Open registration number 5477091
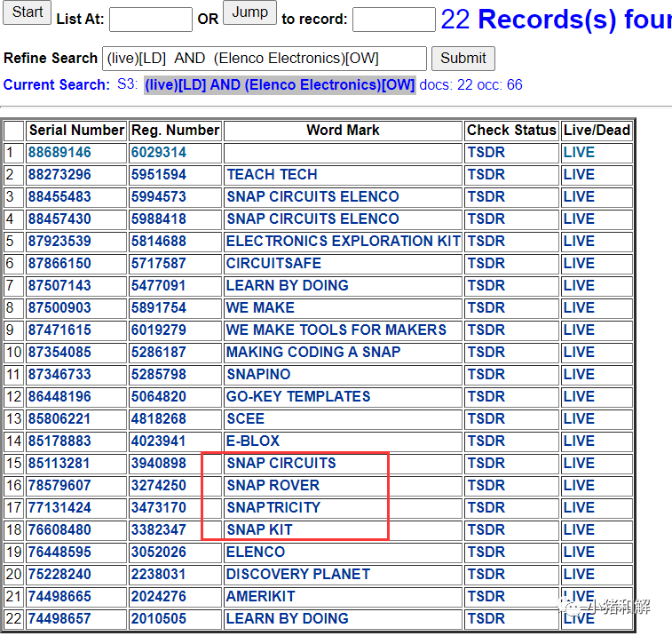672x636 pixels. click(x=159, y=286)
